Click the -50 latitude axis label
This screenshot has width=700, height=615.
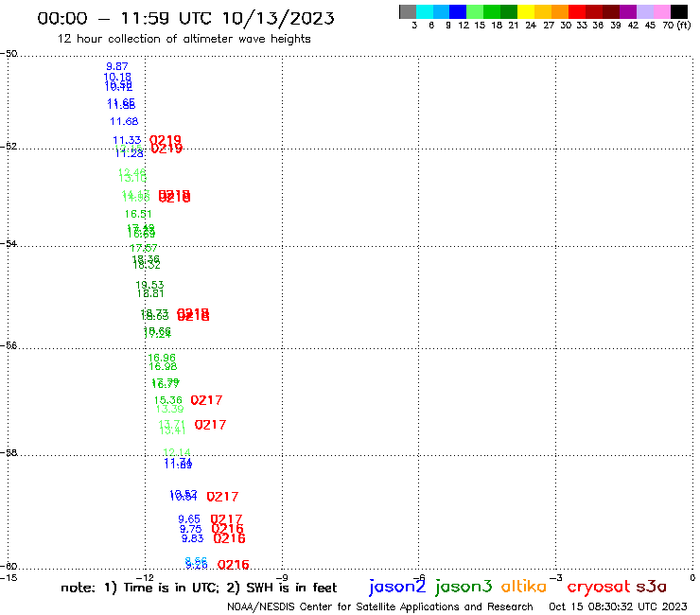coord(9,54)
